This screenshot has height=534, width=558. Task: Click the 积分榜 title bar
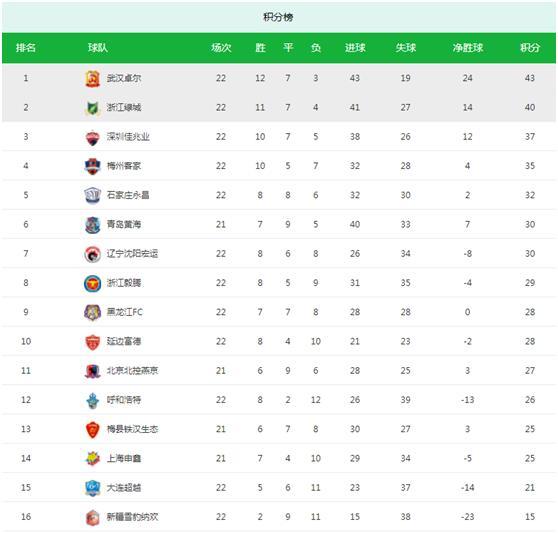[x=279, y=17]
